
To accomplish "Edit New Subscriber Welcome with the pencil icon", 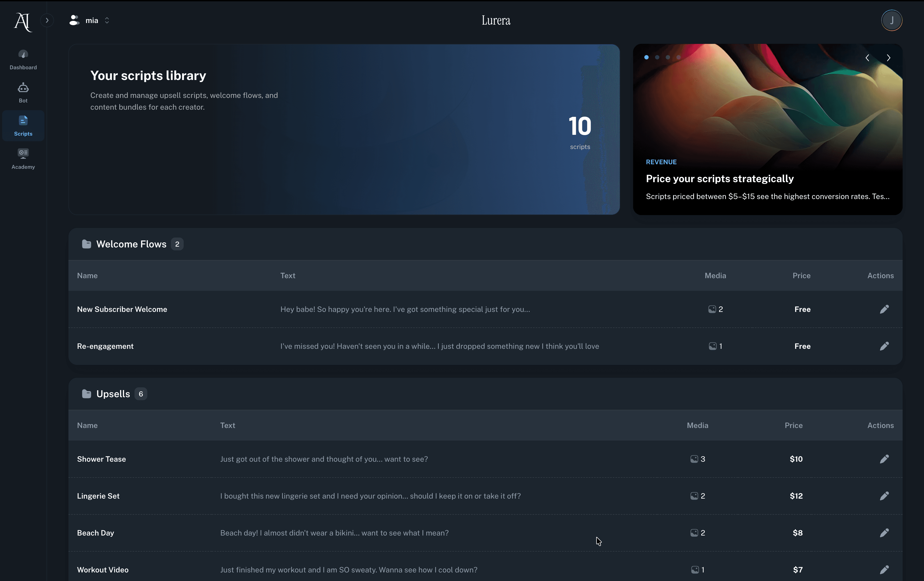I will [884, 309].
